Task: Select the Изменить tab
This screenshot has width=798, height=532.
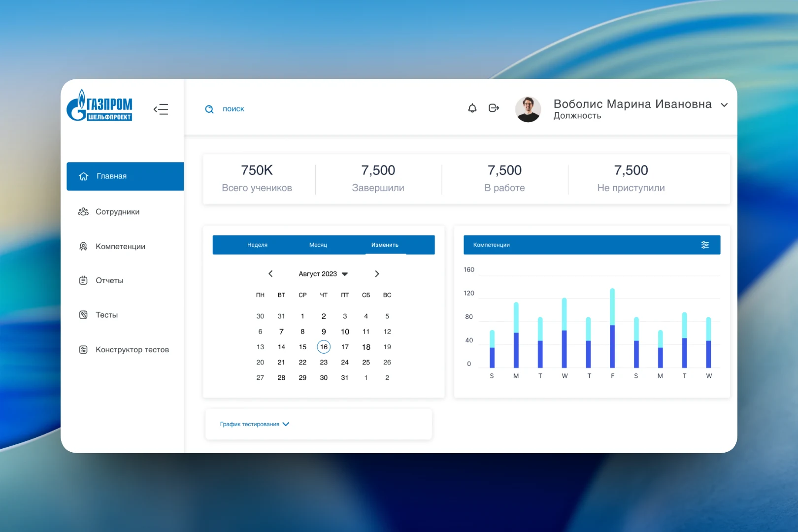Action: click(x=385, y=245)
